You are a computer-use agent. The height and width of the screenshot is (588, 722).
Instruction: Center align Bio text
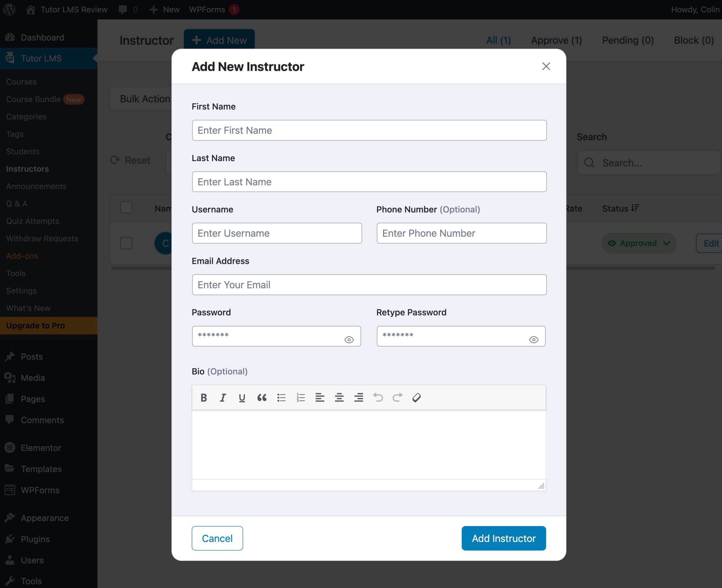point(339,398)
